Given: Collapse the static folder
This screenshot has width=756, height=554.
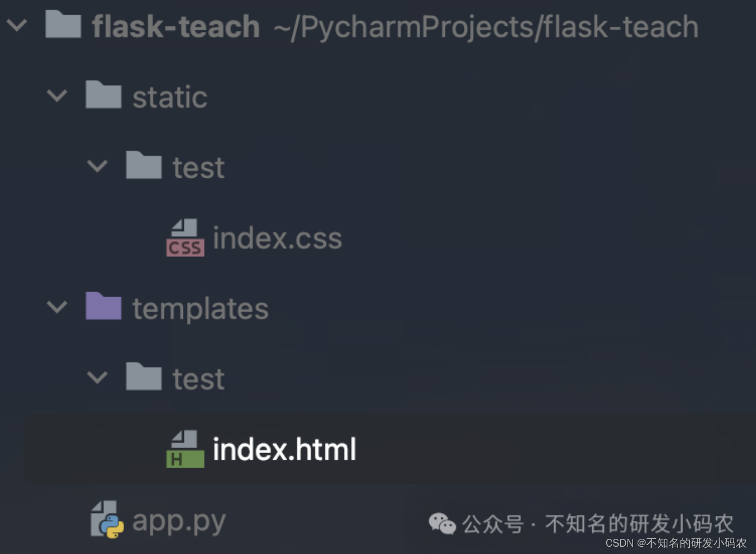Looking at the screenshot, I should [x=58, y=96].
